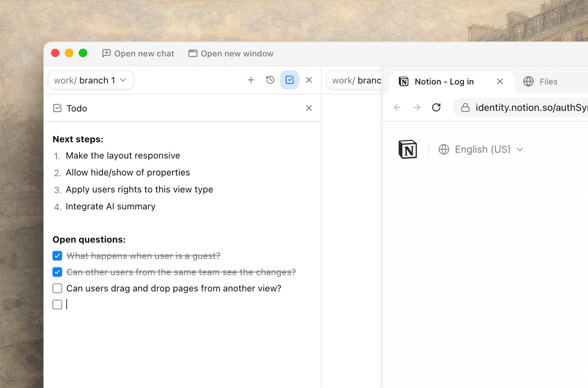588x388 pixels.
Task: Switch to the Notion - Log in tab
Action: click(444, 82)
